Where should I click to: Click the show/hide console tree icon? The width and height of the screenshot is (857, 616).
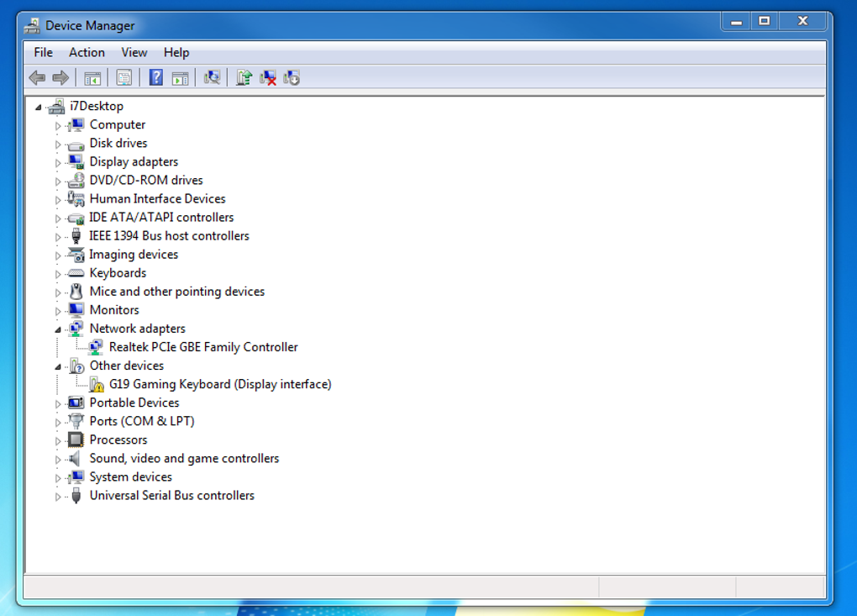[x=92, y=77]
